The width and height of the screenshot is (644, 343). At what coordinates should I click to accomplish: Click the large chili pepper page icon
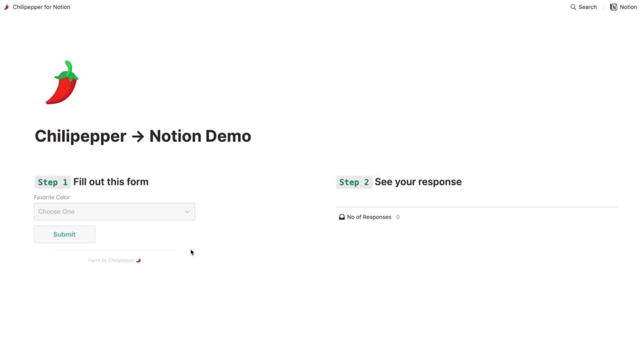click(x=62, y=83)
